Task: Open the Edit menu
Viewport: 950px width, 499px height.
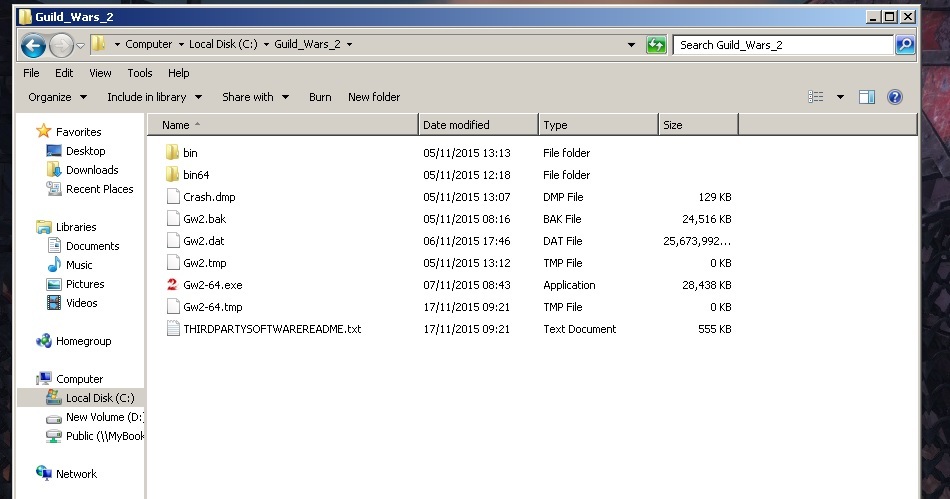Action: pos(64,73)
